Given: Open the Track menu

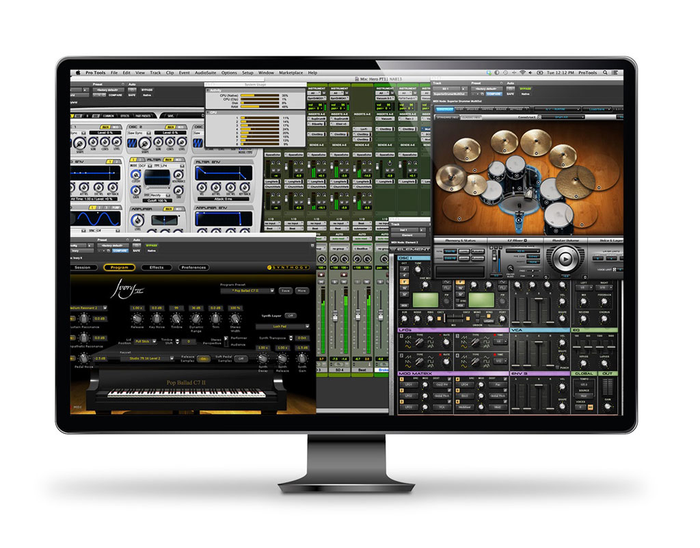Looking at the screenshot, I should click(x=155, y=73).
